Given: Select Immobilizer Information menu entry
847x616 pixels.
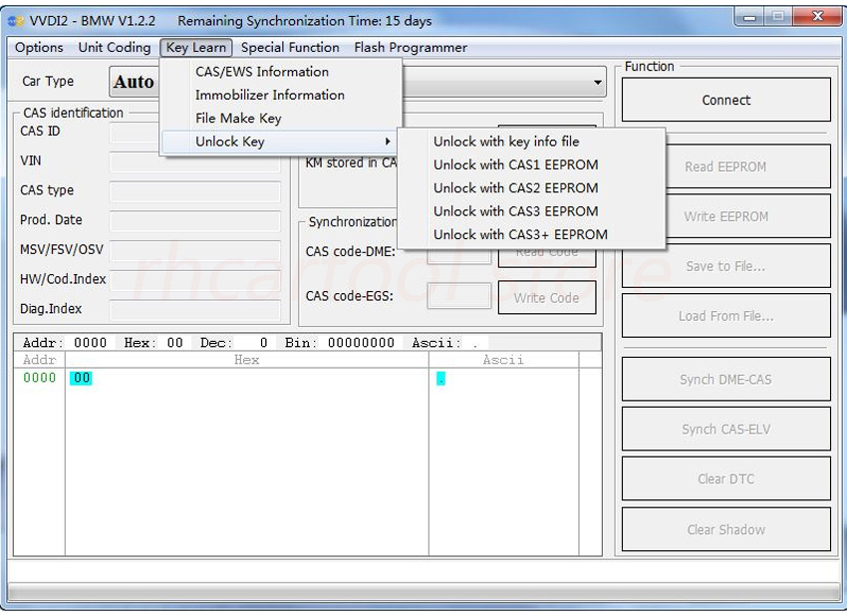Looking at the screenshot, I should point(282,95).
